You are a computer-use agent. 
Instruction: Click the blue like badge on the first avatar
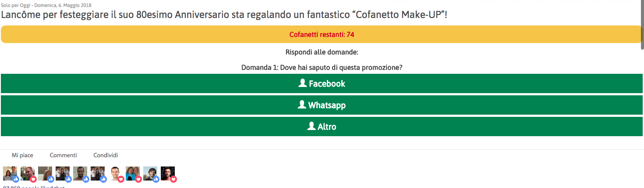pyautogui.click(x=16, y=179)
